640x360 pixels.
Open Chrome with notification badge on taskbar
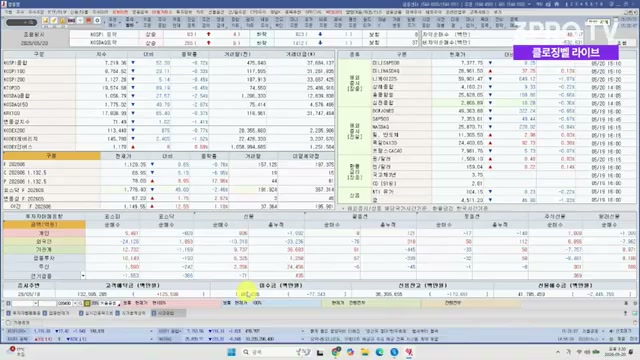(336, 352)
